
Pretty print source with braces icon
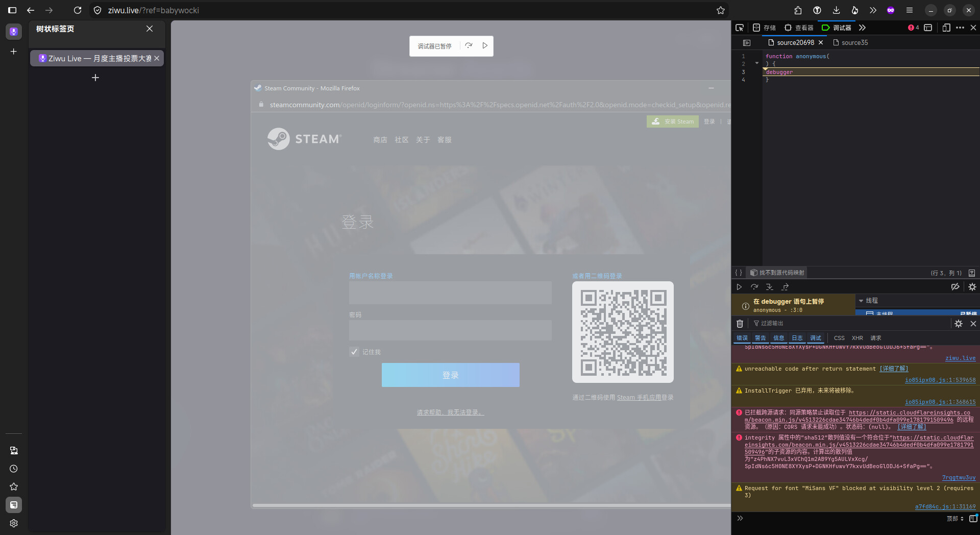[x=739, y=273]
